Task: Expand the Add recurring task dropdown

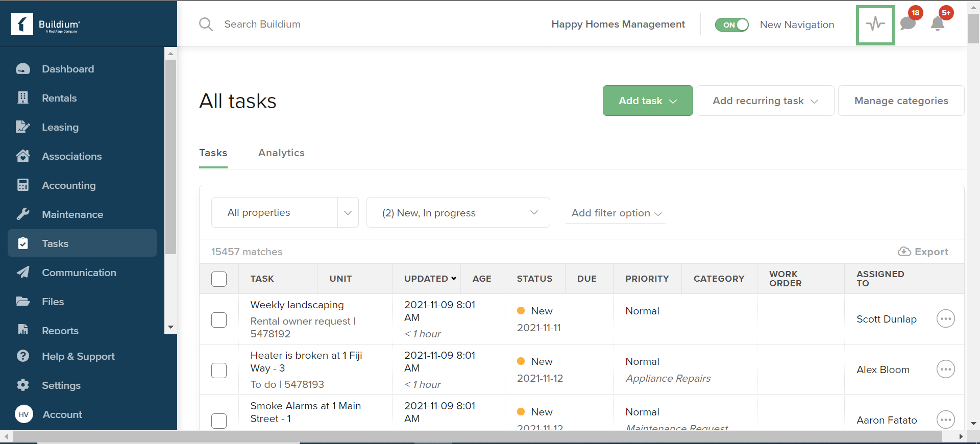Action: pyautogui.click(x=765, y=101)
